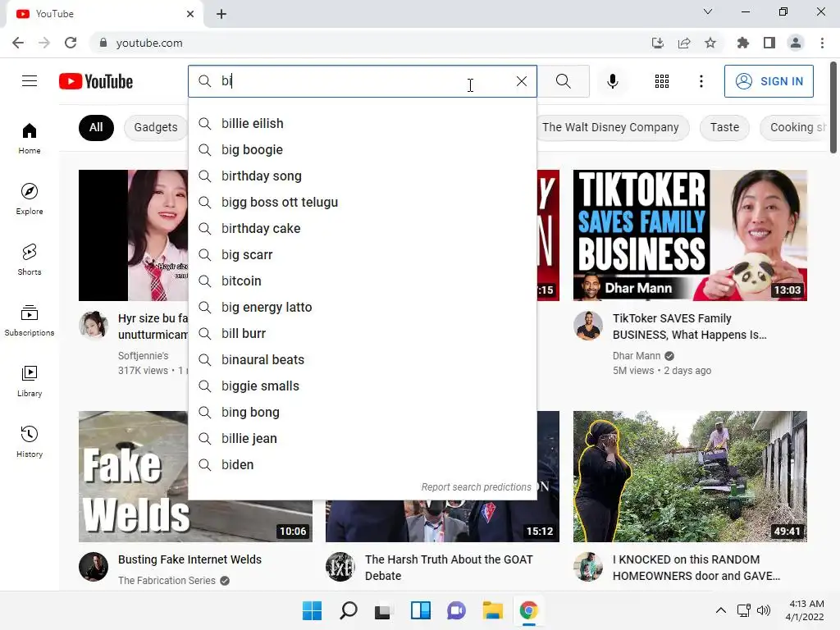Click the SIGN IN button
The height and width of the screenshot is (630, 840).
point(769,81)
